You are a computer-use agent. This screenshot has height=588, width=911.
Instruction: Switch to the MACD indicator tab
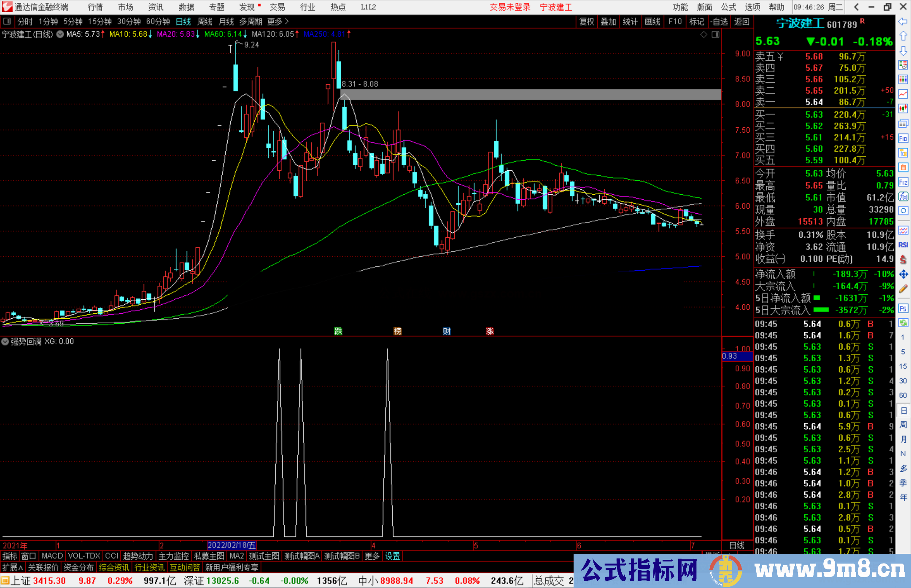click(52, 556)
